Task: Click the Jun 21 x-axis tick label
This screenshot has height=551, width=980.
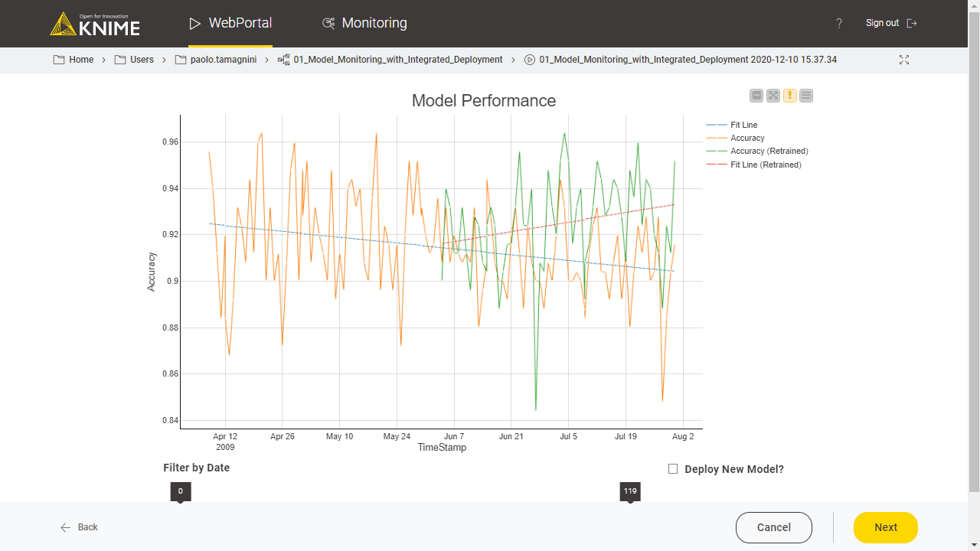Action: [511, 436]
